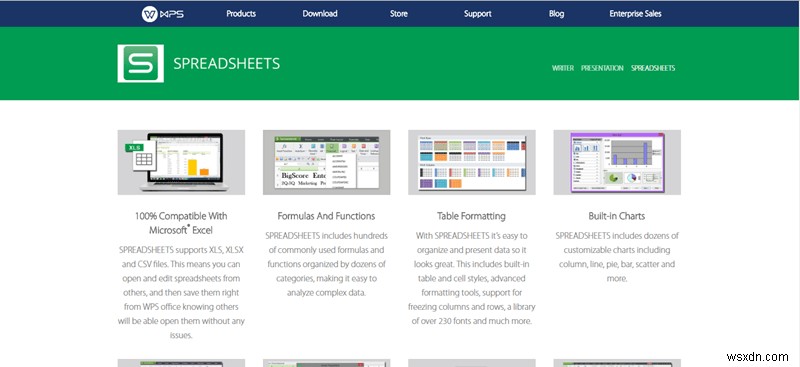Visit the Blog link in the nav bar
Image resolution: width=800 pixels, height=367 pixels.
pyautogui.click(x=556, y=14)
